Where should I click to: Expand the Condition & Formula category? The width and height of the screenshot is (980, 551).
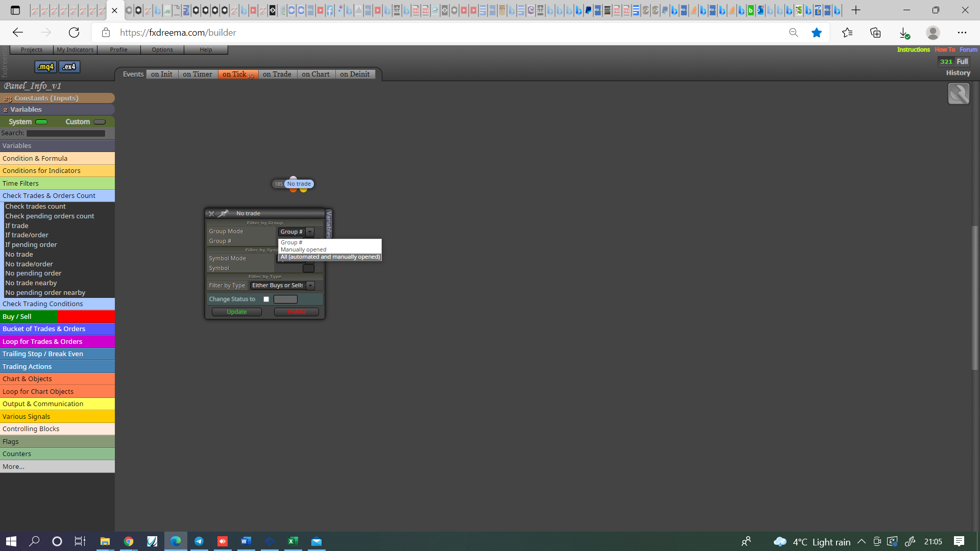click(x=57, y=159)
